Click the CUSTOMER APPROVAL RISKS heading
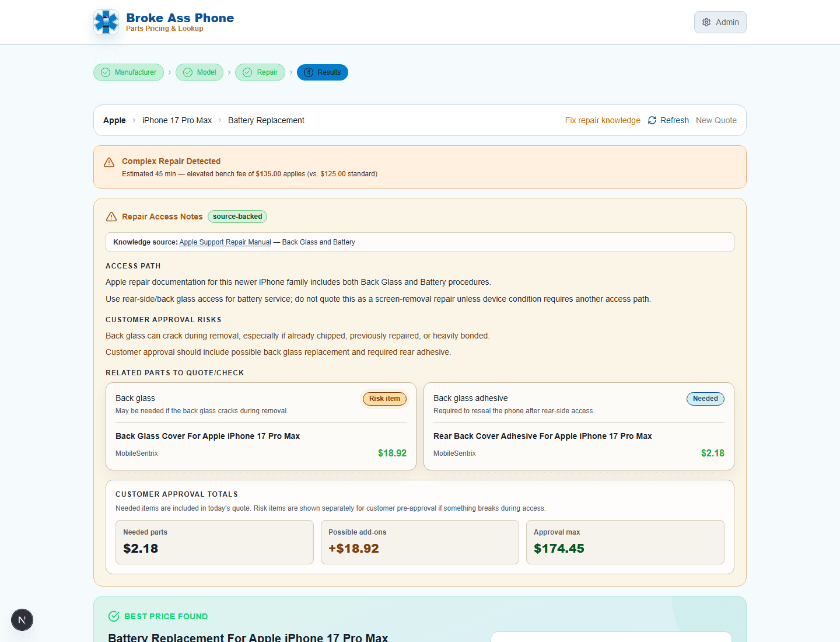This screenshot has height=642, width=840. pyautogui.click(x=163, y=320)
